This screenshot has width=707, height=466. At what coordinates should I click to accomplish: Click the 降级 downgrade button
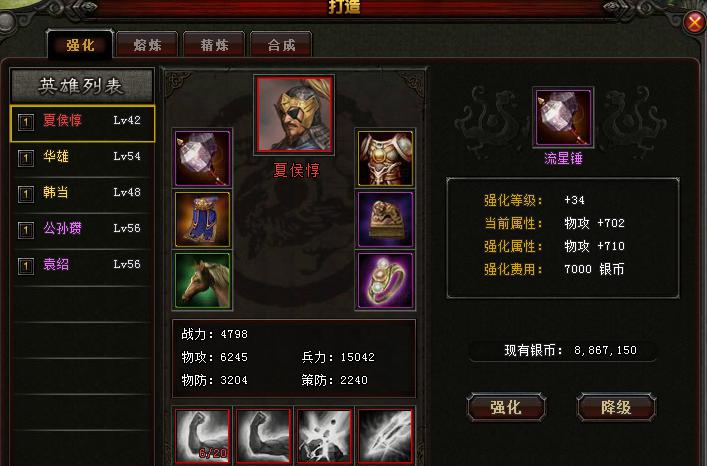[616, 407]
